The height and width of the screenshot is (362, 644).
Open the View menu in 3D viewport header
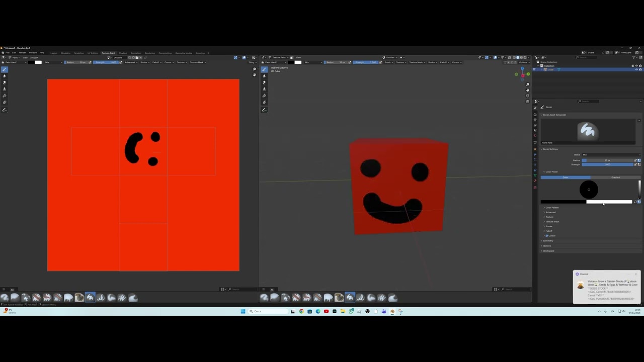tap(298, 57)
